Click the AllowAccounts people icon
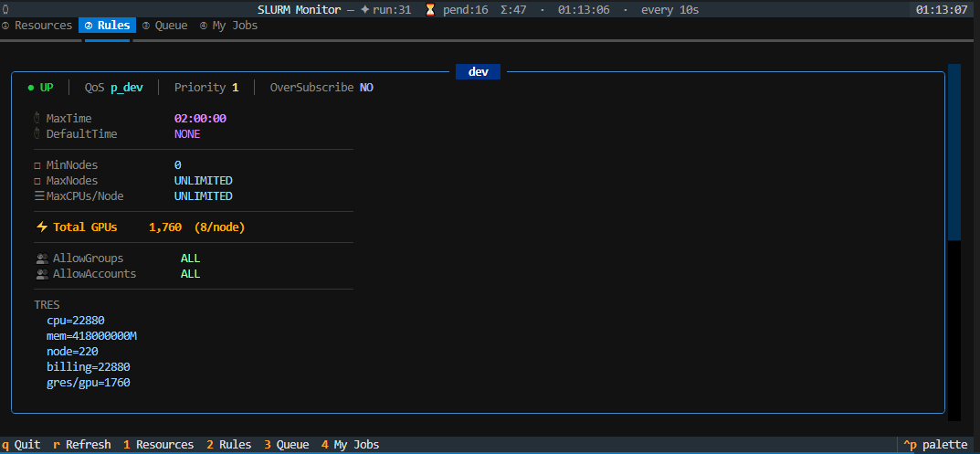The height and width of the screenshot is (454, 980). point(43,274)
